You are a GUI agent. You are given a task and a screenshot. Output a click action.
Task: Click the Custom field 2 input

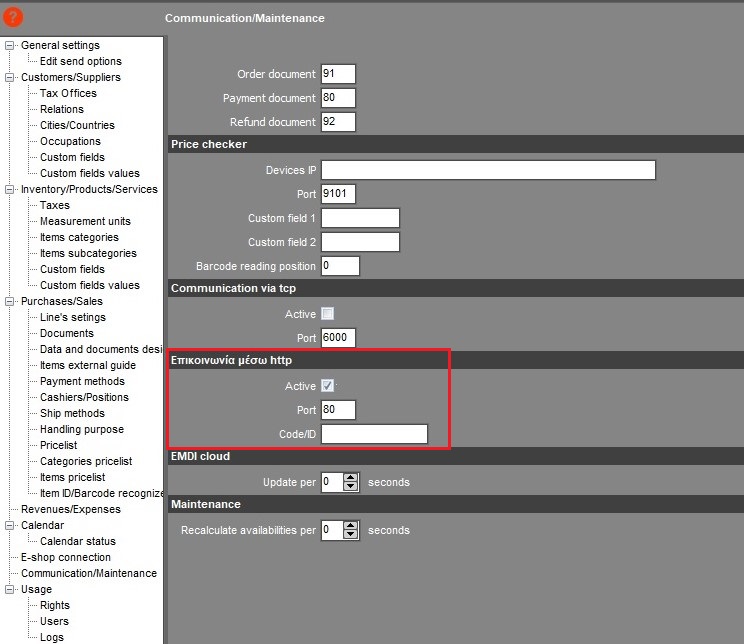point(360,242)
